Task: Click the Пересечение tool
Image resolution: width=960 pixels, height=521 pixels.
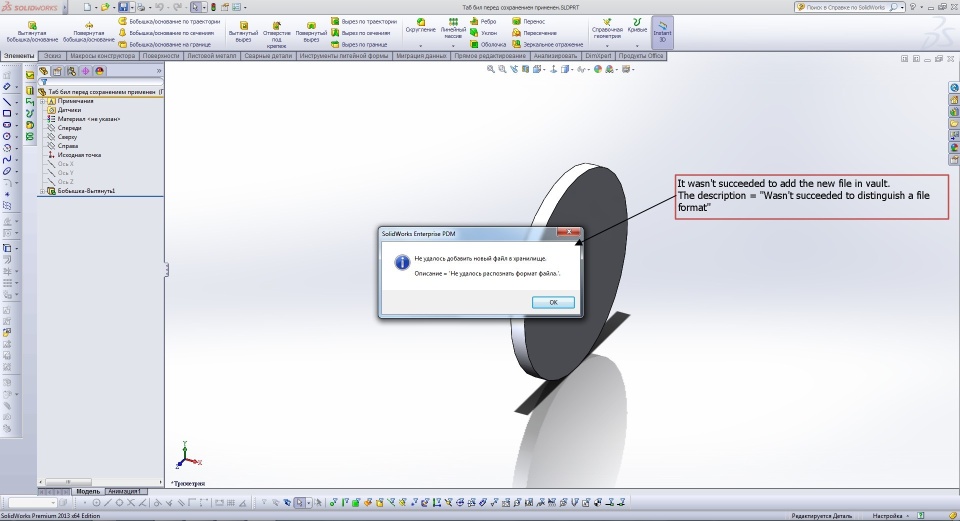Action: [534, 33]
